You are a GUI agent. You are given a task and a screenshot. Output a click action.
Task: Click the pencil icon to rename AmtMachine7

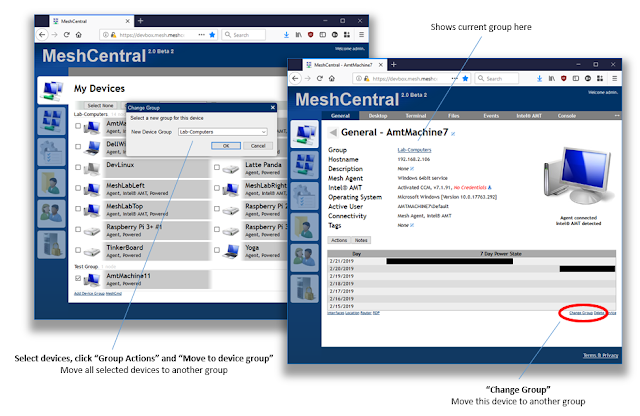click(453, 134)
